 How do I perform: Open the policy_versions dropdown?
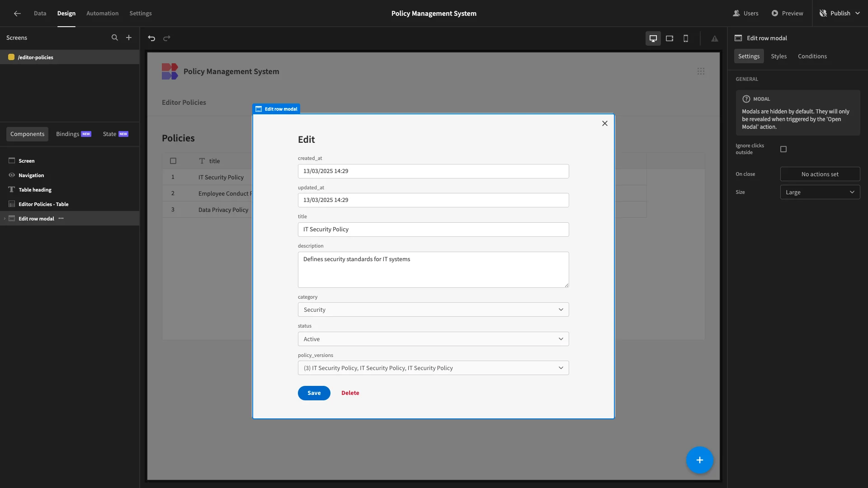[433, 368]
